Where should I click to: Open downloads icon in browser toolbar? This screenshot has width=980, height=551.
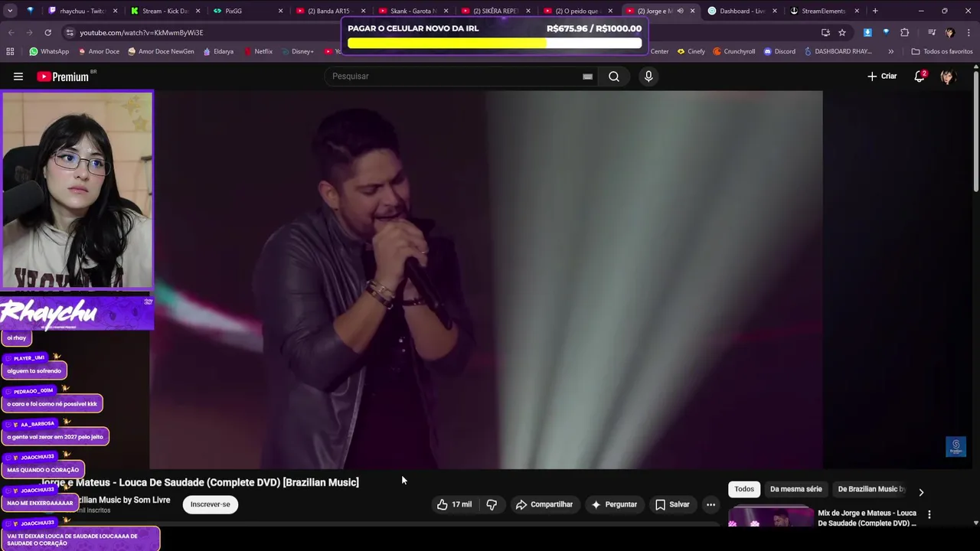point(867,32)
